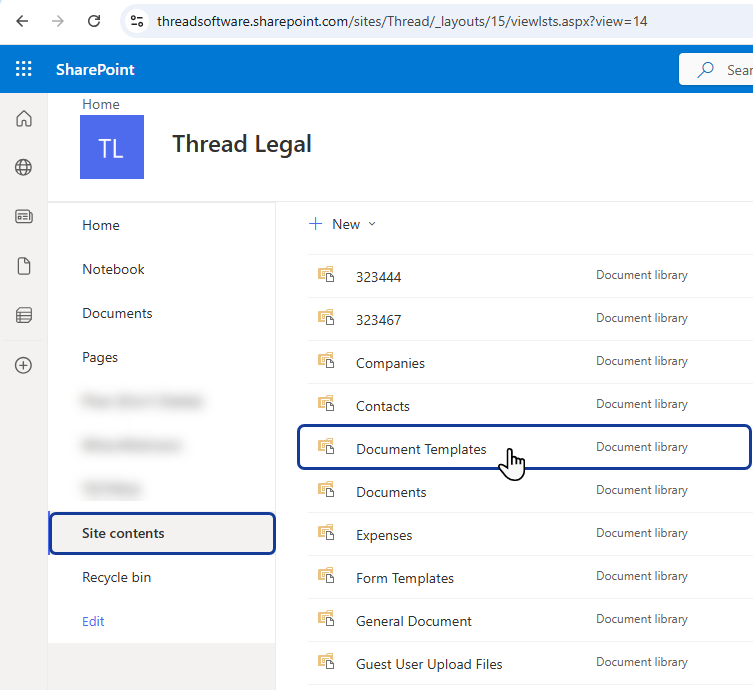Go back with the browser back arrow
The image size is (753, 690).
point(22,21)
